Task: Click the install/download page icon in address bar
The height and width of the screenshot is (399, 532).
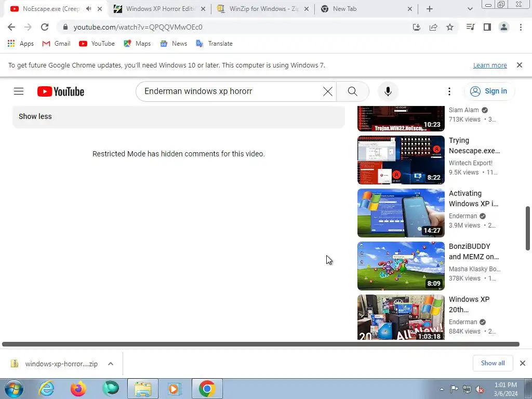Action: pyautogui.click(x=417, y=27)
